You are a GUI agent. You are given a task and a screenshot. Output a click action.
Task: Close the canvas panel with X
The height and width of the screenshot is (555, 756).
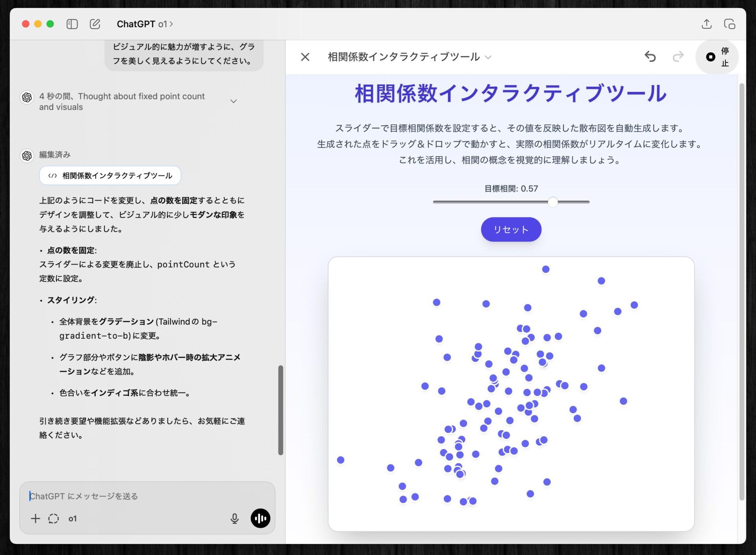pos(305,57)
